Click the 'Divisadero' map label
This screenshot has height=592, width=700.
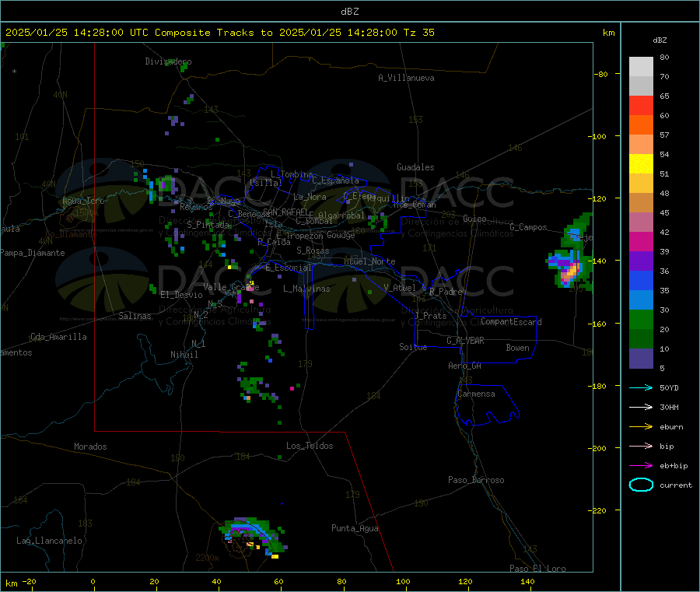pos(168,61)
